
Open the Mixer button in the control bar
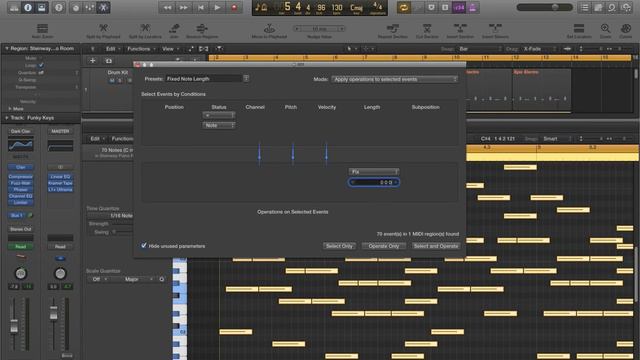(x=89, y=8)
